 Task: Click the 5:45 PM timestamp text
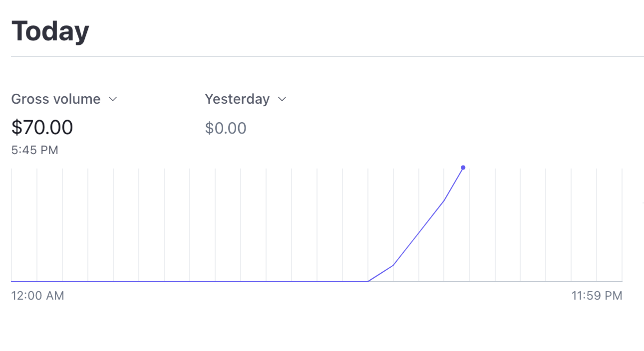click(x=35, y=150)
